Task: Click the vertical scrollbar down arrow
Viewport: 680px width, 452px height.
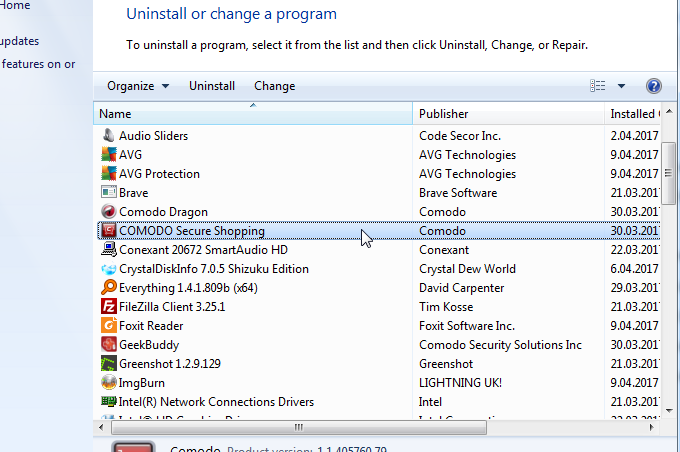Action: click(670, 408)
